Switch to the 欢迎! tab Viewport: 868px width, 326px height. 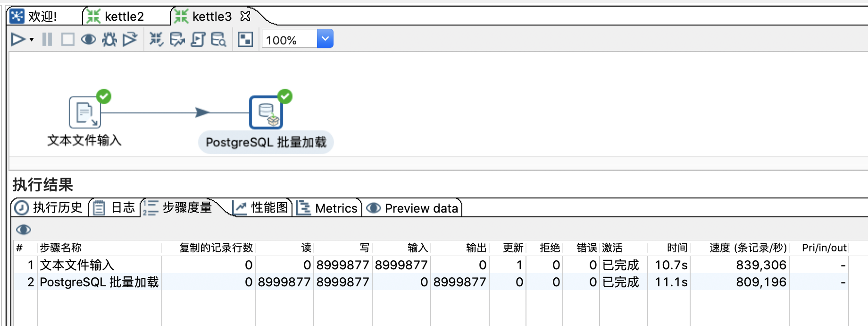pos(42,17)
